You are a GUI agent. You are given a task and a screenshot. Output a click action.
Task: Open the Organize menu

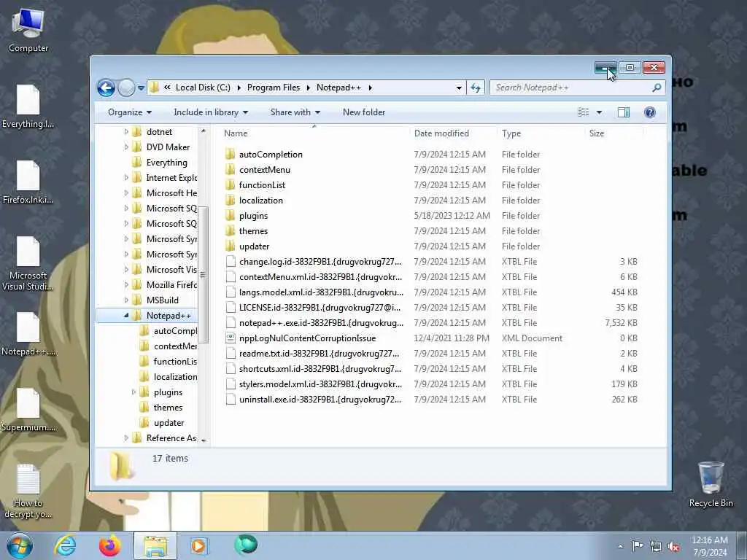130,112
